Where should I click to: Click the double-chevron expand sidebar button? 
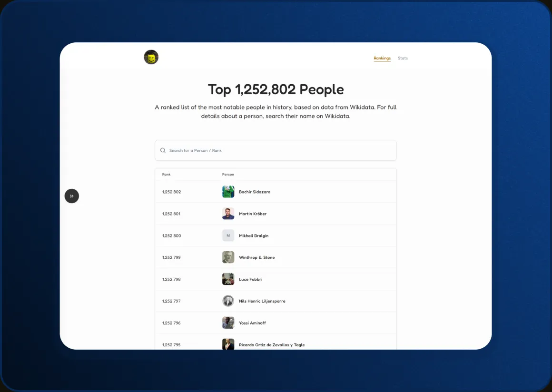(72, 196)
